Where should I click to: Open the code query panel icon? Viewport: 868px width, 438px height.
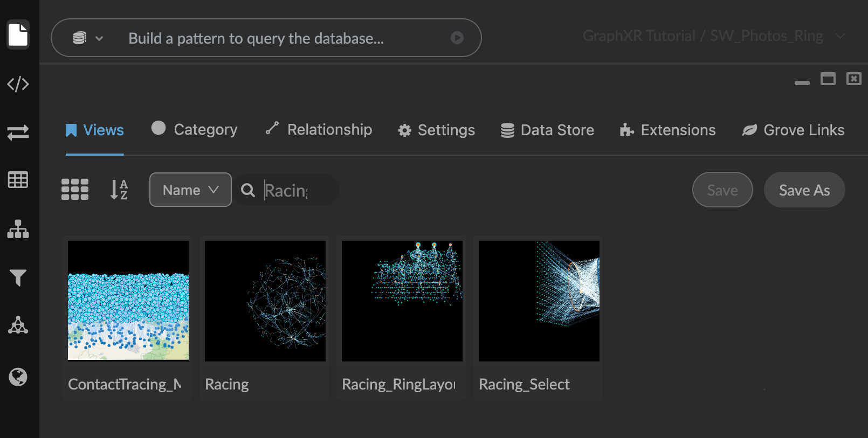[18, 84]
